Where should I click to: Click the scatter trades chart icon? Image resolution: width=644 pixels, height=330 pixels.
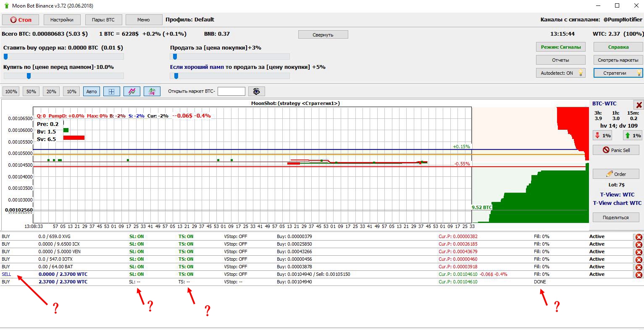(x=152, y=92)
